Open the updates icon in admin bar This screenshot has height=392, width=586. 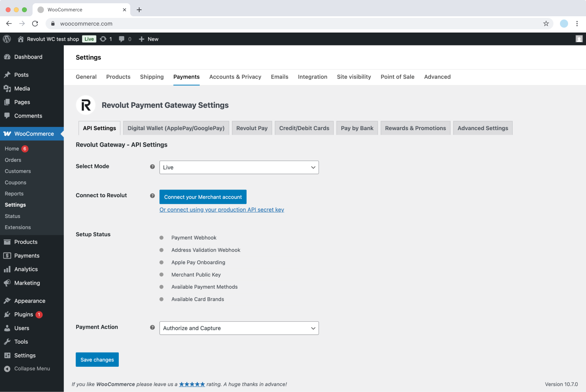pyautogui.click(x=103, y=39)
